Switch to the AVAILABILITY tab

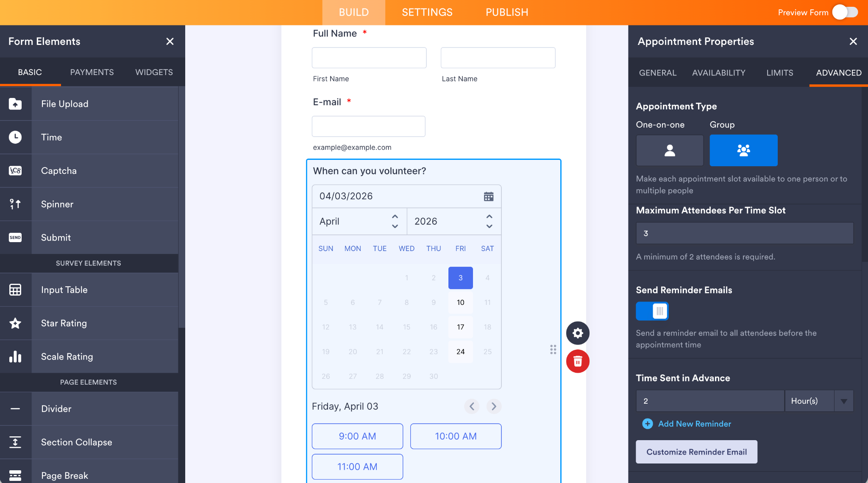[x=718, y=73]
